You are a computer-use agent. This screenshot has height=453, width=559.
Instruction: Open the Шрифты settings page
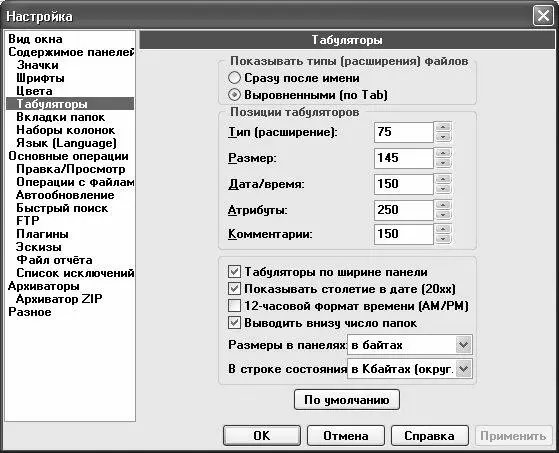[40, 78]
